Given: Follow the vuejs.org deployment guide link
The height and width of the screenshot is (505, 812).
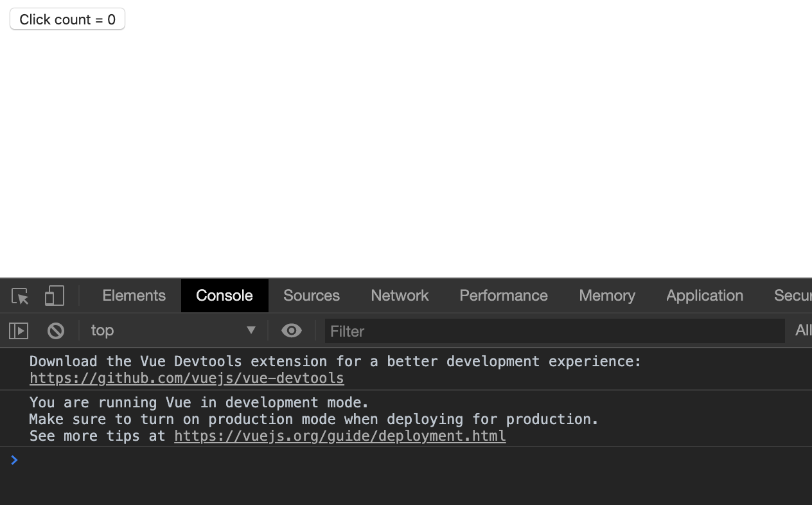Looking at the screenshot, I should (x=340, y=436).
